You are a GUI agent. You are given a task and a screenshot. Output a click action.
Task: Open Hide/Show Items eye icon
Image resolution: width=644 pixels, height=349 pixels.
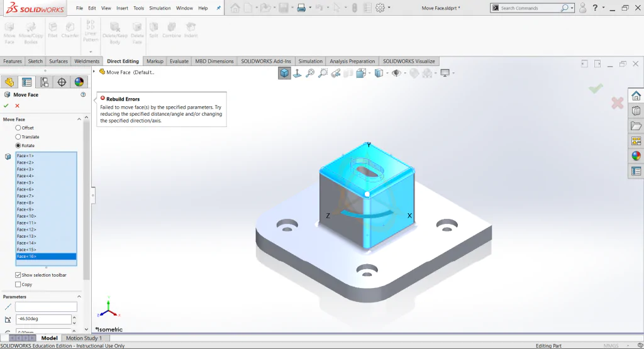coord(396,73)
